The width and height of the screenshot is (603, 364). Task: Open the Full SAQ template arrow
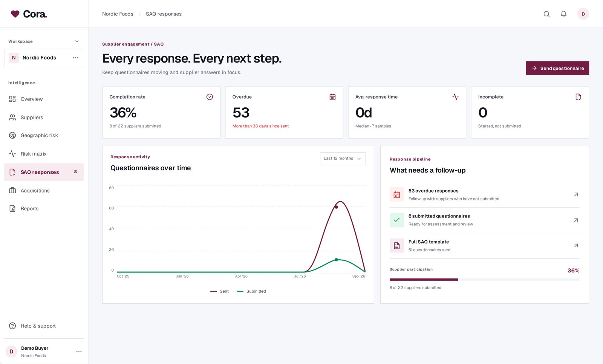(576, 245)
